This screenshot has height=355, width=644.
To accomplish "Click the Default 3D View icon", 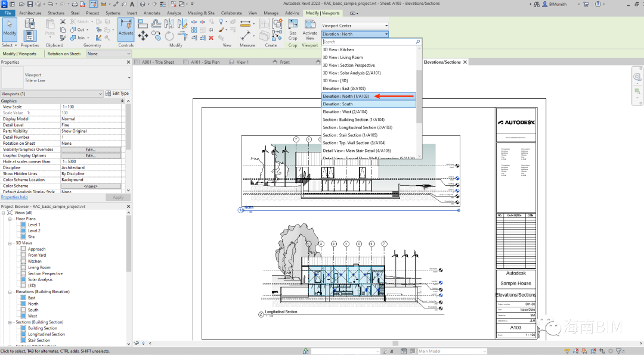I will 143,4.
